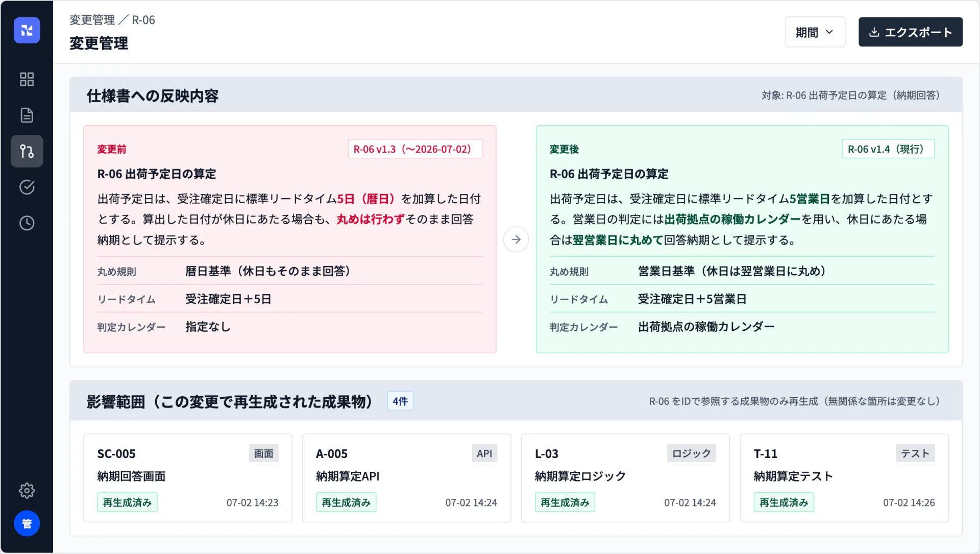Click the 変更前 label
980x554 pixels.
[x=112, y=149]
